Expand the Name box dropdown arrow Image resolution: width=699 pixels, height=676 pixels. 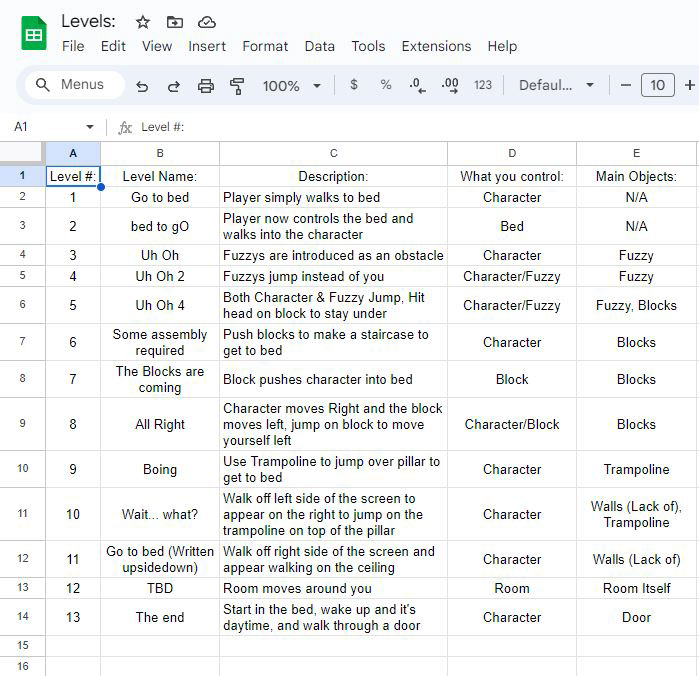point(90,127)
